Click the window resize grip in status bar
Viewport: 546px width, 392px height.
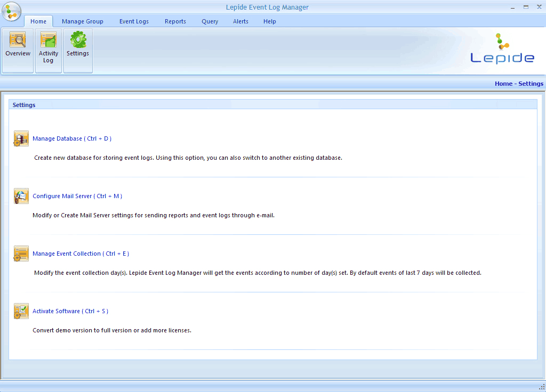pos(542,387)
